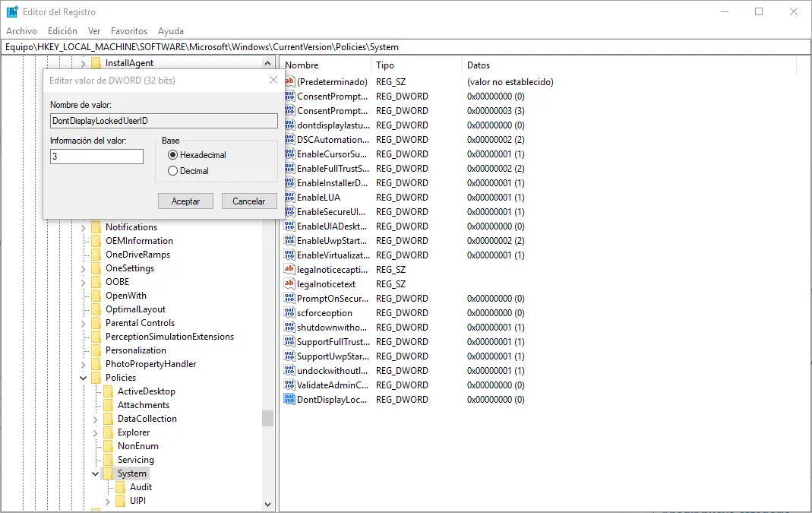This screenshot has width=812, height=513.
Task: Confirm the DWORD edit with Aceptar
Action: (185, 201)
